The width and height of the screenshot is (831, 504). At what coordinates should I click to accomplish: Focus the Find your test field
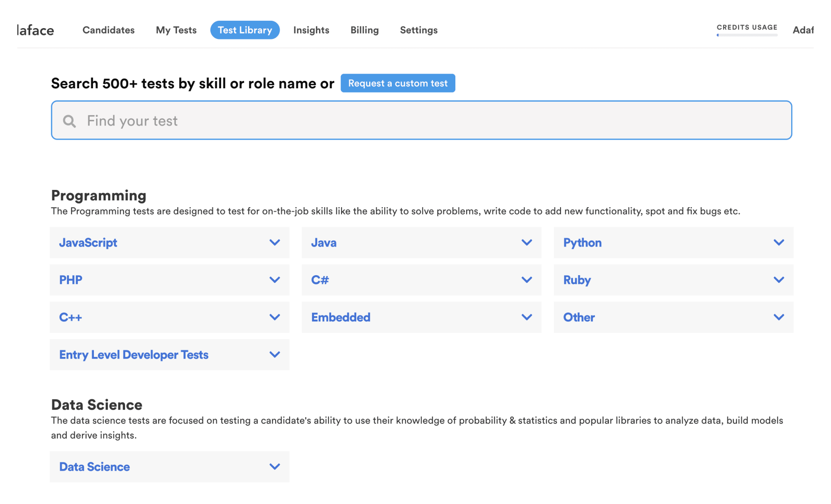click(x=433, y=121)
